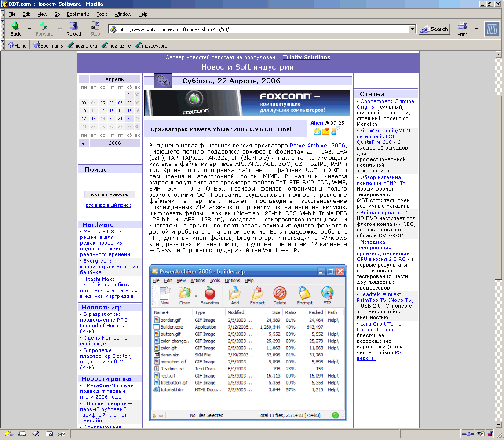Select date 22 in the April calendar
The width and height of the screenshot is (504, 440).
click(x=129, y=119)
